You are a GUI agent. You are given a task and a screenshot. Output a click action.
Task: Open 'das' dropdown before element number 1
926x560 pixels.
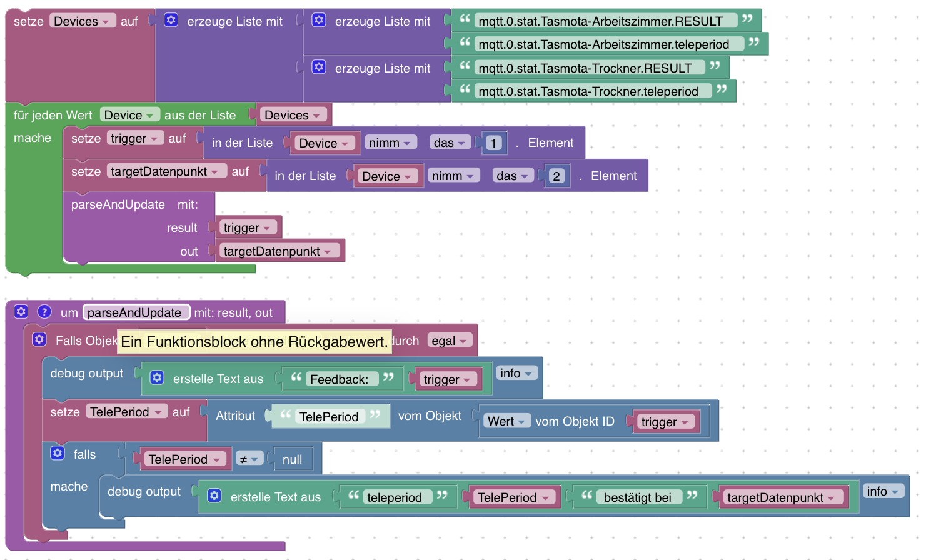coord(450,142)
